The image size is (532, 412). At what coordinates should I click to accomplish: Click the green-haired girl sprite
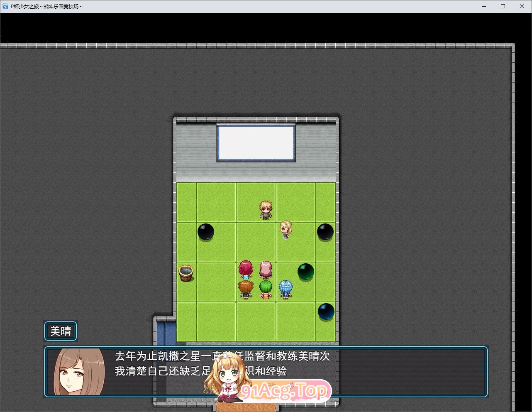(266, 289)
